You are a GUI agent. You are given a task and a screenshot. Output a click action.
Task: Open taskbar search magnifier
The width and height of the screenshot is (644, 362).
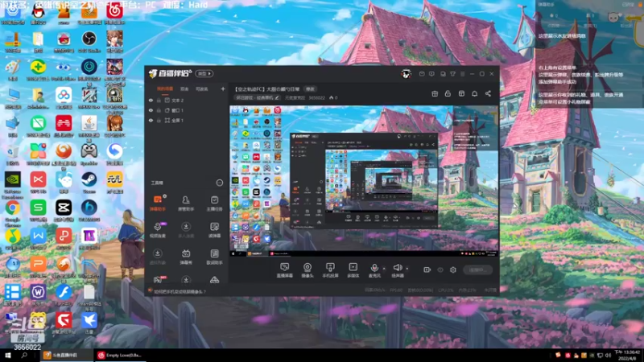[24, 355]
